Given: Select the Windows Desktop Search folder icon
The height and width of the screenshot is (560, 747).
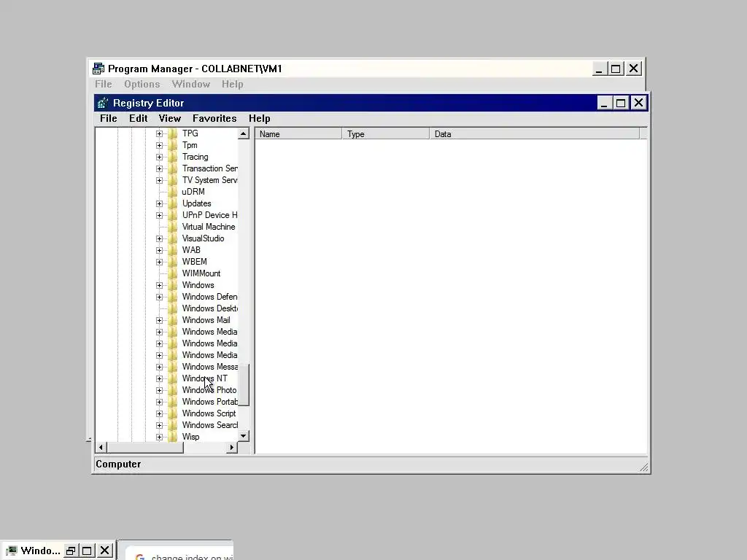Looking at the screenshot, I should pyautogui.click(x=173, y=308).
